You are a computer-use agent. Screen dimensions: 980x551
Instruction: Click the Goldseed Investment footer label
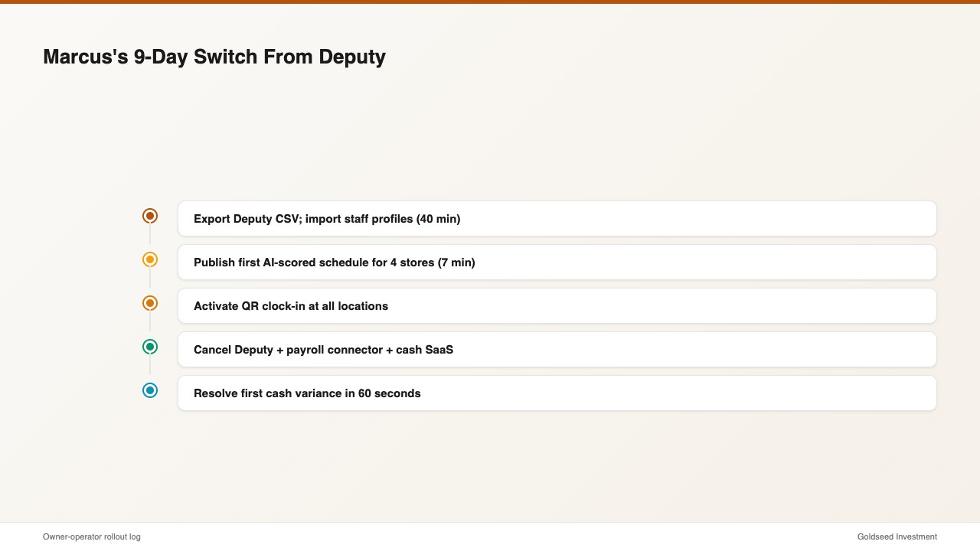(897, 536)
